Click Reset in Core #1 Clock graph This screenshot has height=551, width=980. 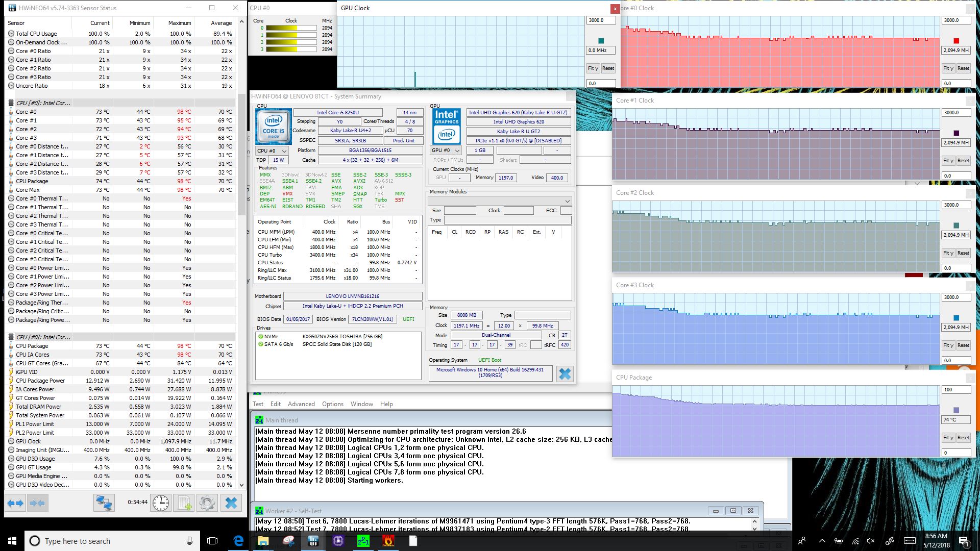963,161
